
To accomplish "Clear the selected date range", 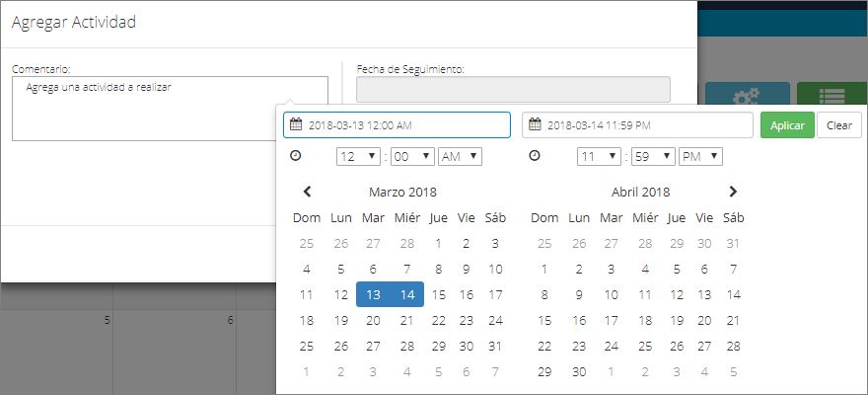I will pyautogui.click(x=839, y=125).
